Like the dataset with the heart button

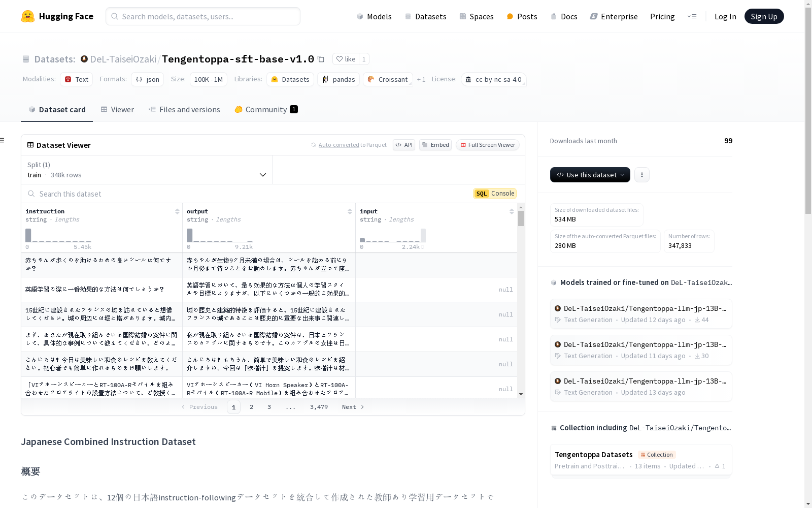tap(346, 59)
